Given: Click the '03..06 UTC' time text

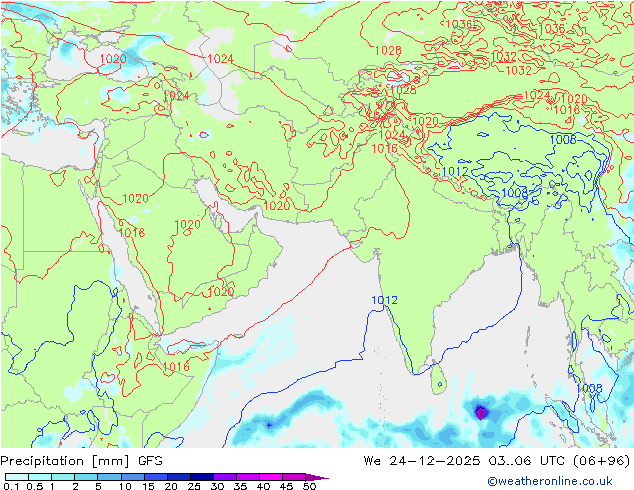Looking at the screenshot, I should click(527, 460).
